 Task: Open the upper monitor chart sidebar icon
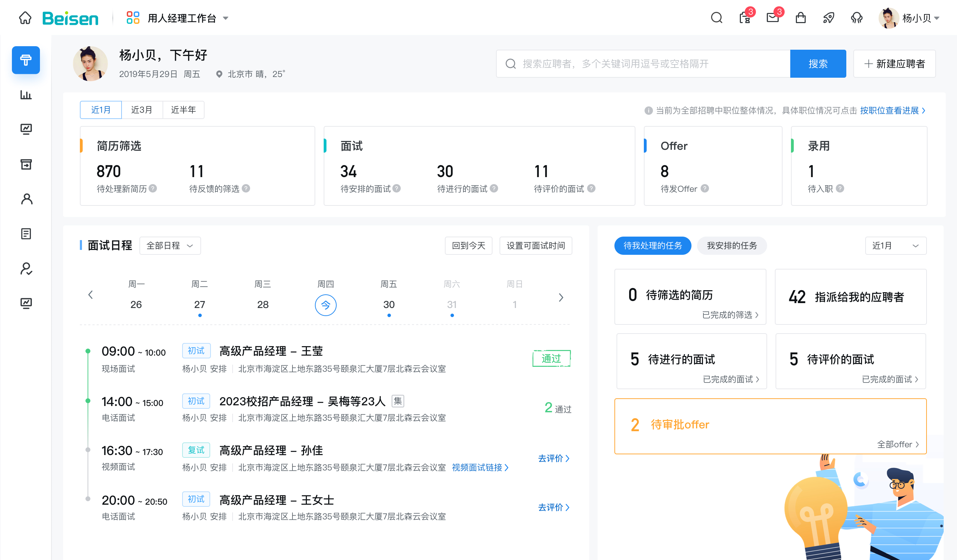click(26, 129)
